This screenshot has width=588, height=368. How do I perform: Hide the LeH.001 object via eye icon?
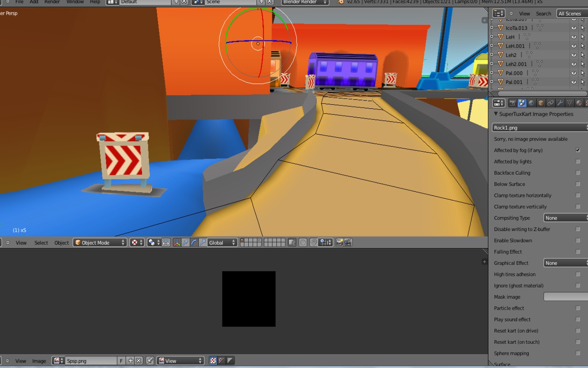pos(573,46)
